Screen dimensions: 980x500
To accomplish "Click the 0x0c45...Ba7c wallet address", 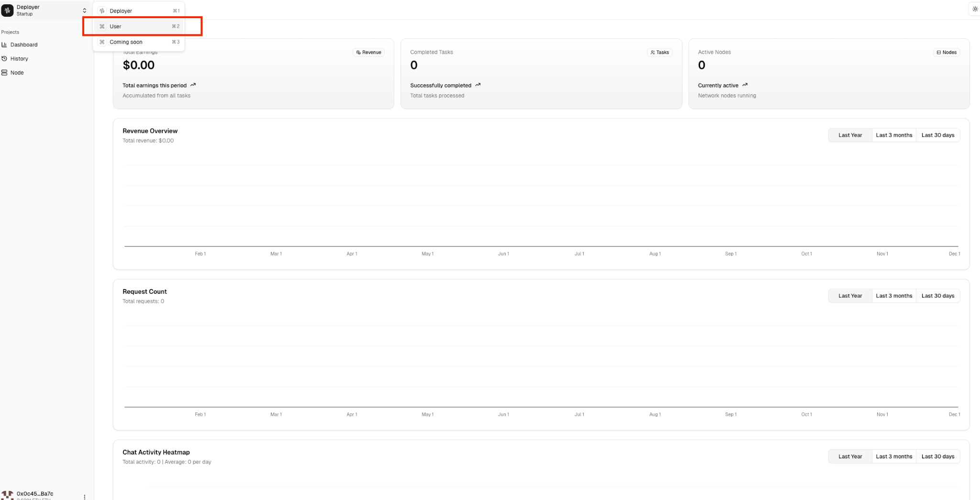I will pyautogui.click(x=35, y=494).
